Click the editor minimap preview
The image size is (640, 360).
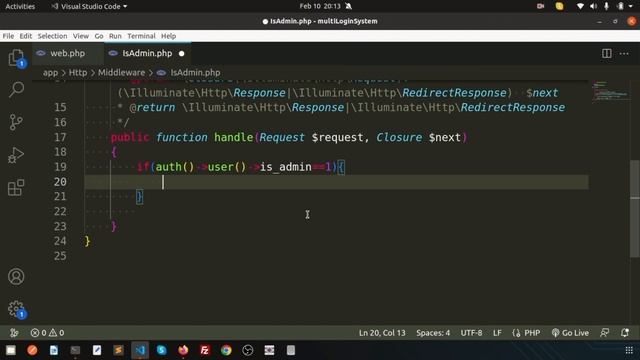click(610, 91)
